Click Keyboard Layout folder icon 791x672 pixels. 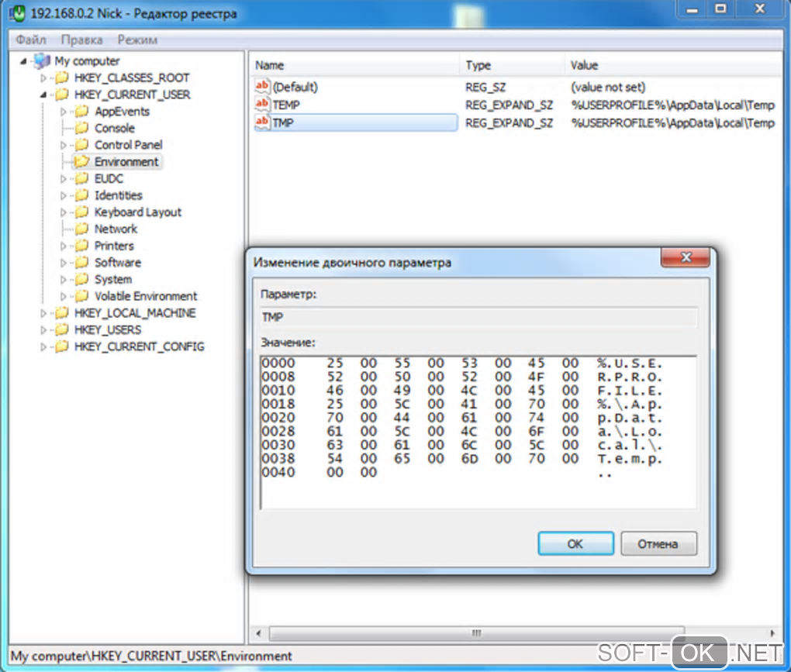pos(81,212)
